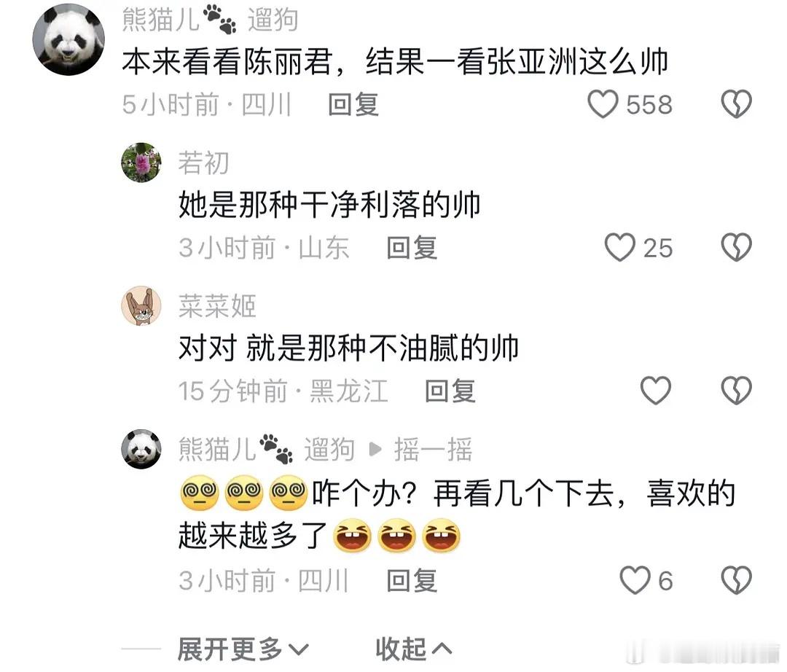This screenshot has width=787, height=672.
Task: Open 菜菜姬 username profile link
Action: pos(217,306)
